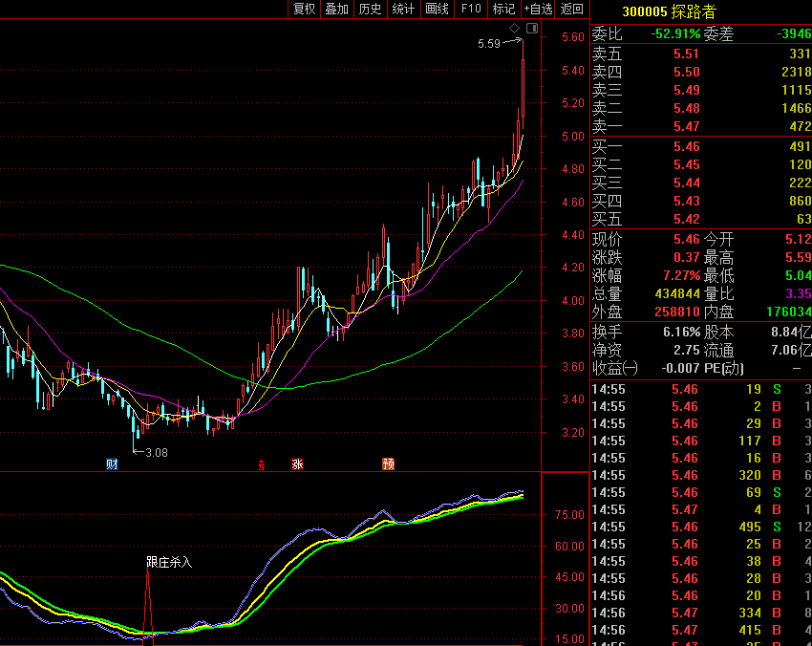Click the trade row with volume 320
This screenshot has height=646, width=812.
[x=701, y=475]
